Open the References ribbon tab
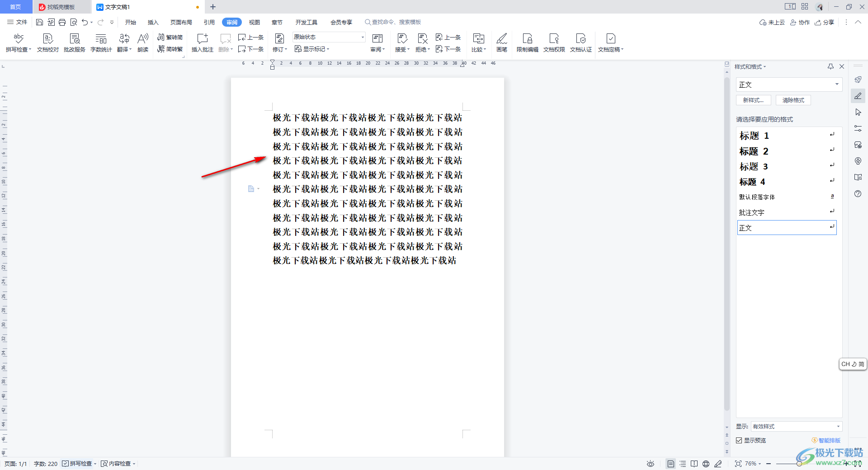 [x=209, y=22]
